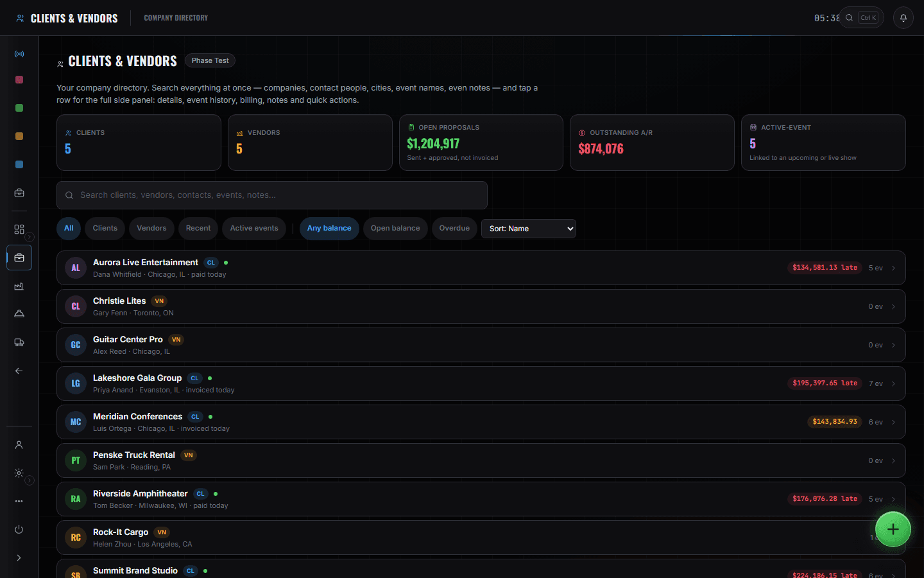
Task: Select the red square sidebar shortcut
Action: point(19,80)
